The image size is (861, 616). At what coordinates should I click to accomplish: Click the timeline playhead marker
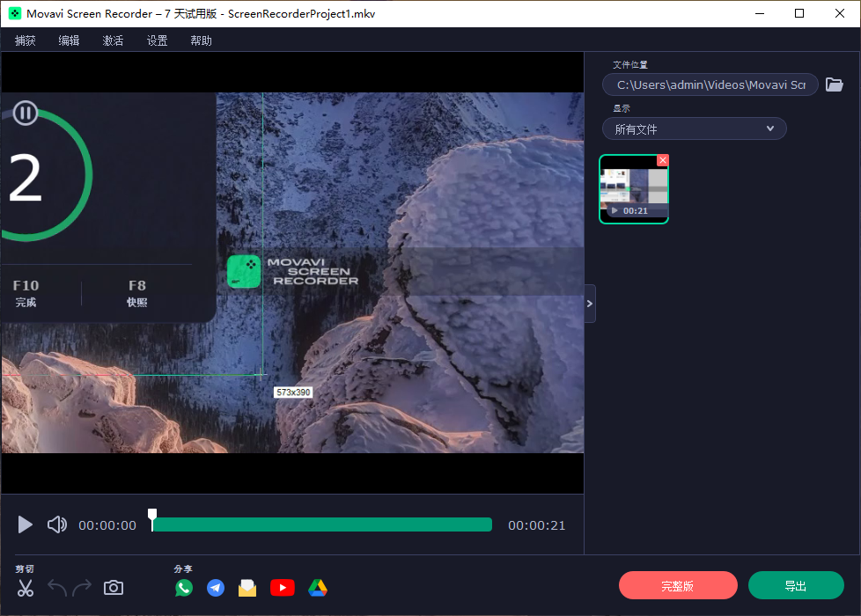point(152,519)
